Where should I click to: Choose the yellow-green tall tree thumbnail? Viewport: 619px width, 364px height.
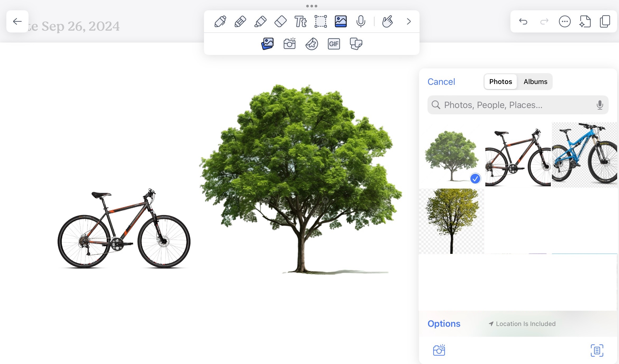pyautogui.click(x=452, y=221)
